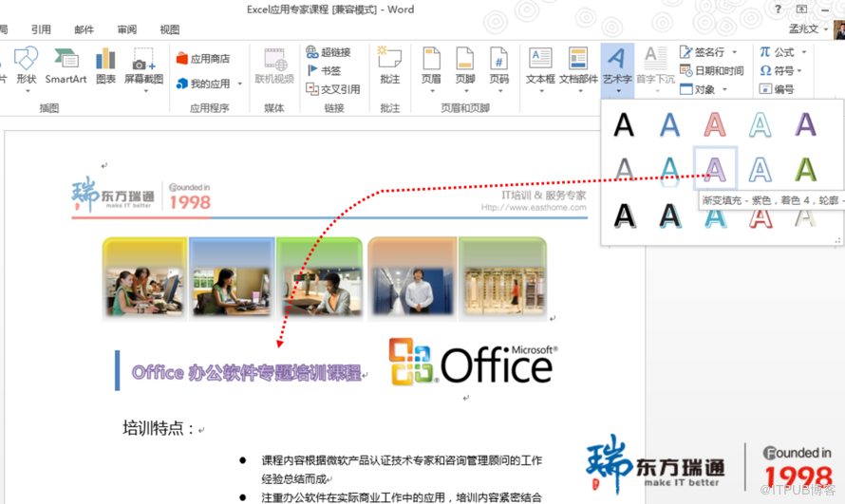Switch to the 引用 ribbon tab
845x504 pixels.
(x=41, y=29)
